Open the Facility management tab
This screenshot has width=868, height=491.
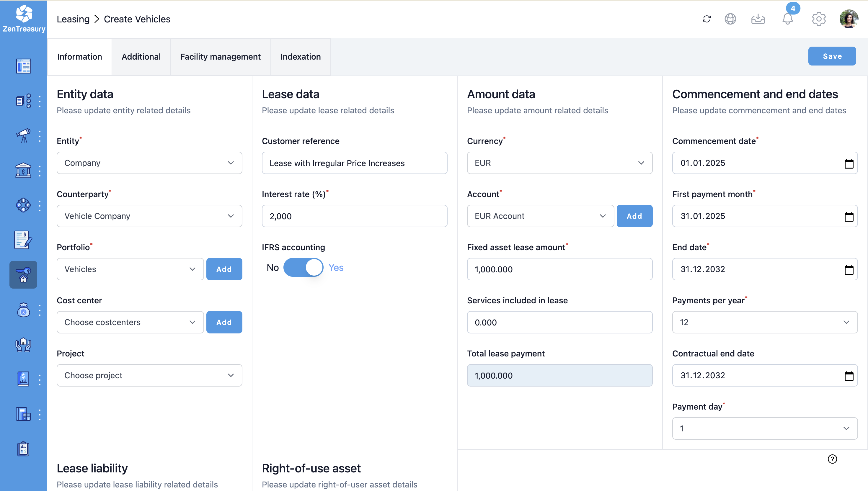(220, 57)
